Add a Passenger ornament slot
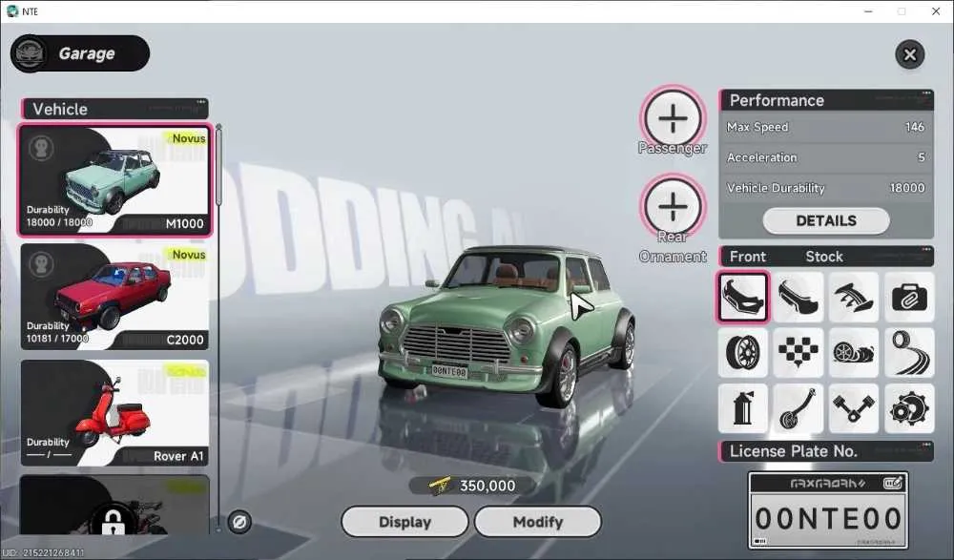 point(673,118)
